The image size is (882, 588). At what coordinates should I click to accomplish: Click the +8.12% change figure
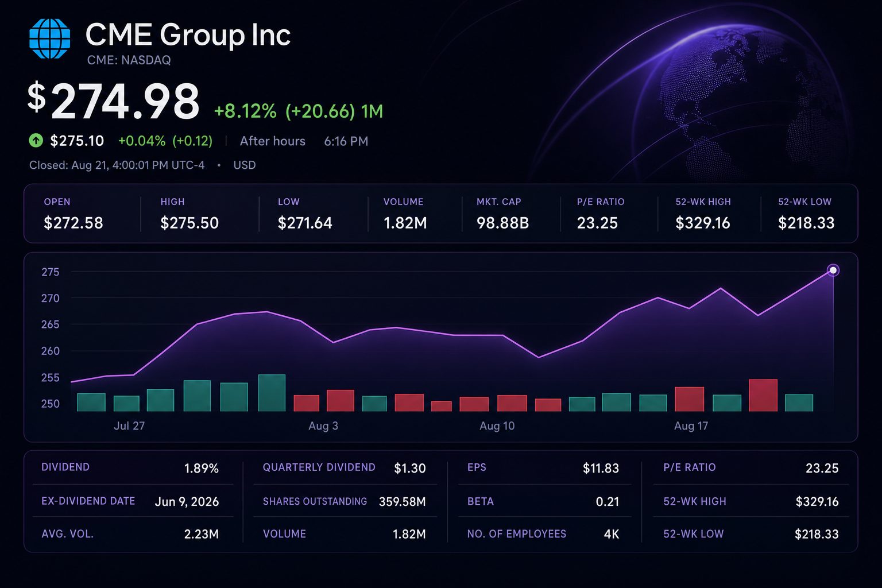(x=245, y=111)
